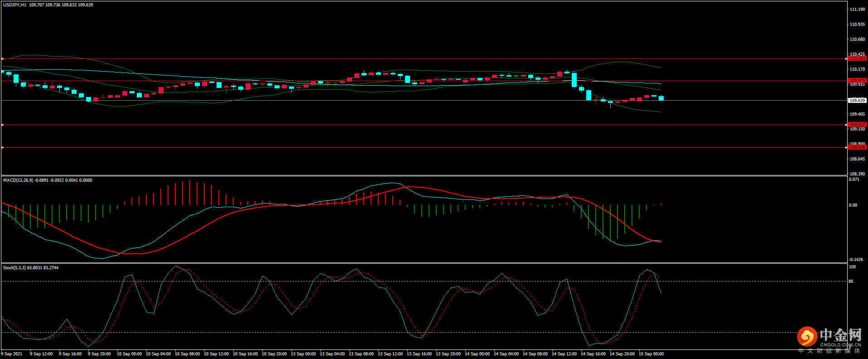Click the 15 Sep 00:00 time label
868x359 pixels.
click(x=651, y=354)
